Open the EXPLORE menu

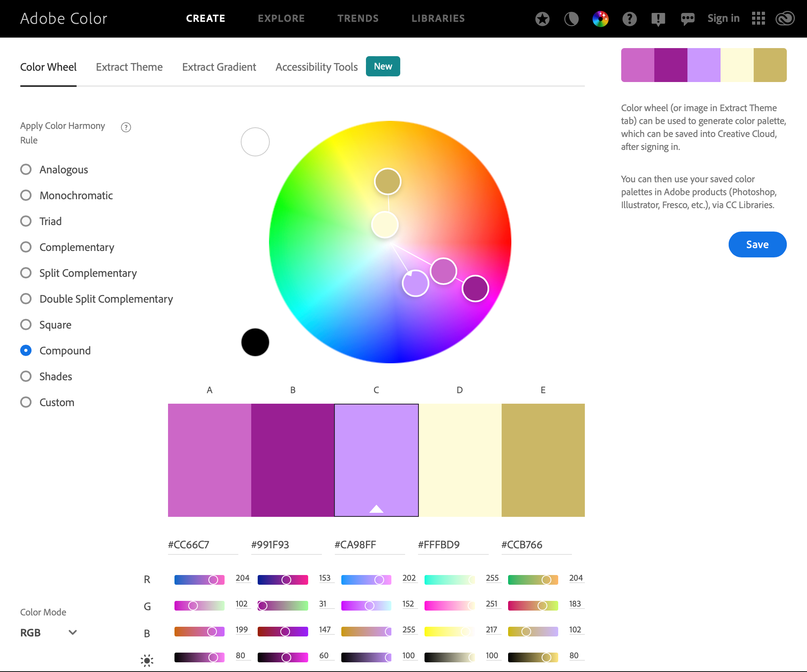coord(281,19)
